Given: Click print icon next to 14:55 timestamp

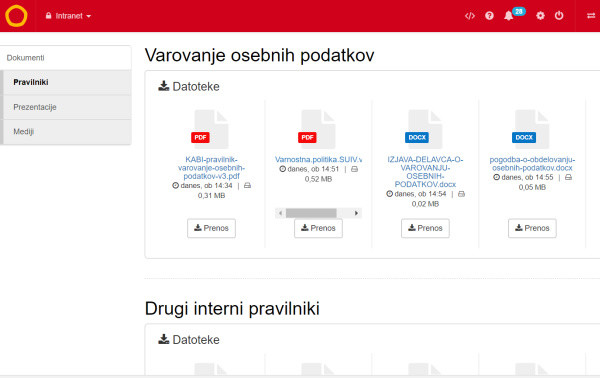Looking at the screenshot, I should pyautogui.click(x=568, y=178).
